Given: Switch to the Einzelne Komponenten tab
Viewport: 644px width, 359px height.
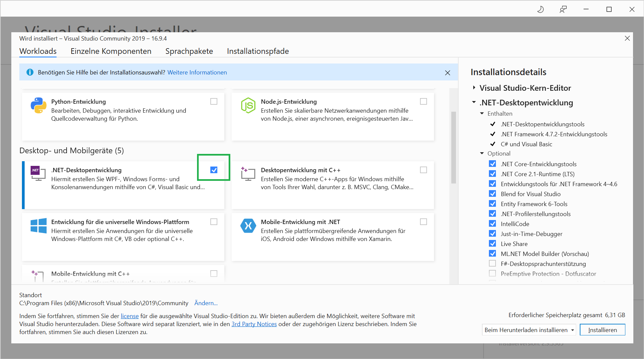Looking at the screenshot, I should (x=111, y=51).
